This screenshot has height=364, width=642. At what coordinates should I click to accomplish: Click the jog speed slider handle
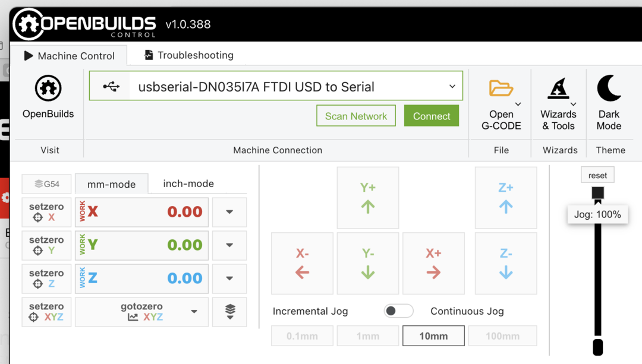(598, 192)
